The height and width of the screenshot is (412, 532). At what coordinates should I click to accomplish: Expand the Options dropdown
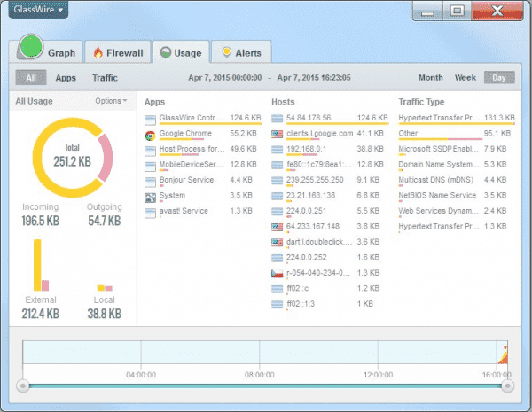click(111, 101)
